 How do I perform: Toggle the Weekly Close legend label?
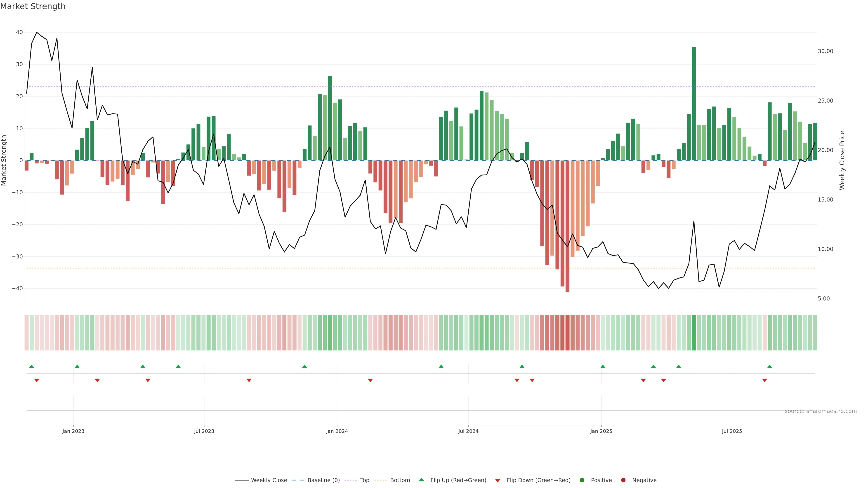[269, 480]
